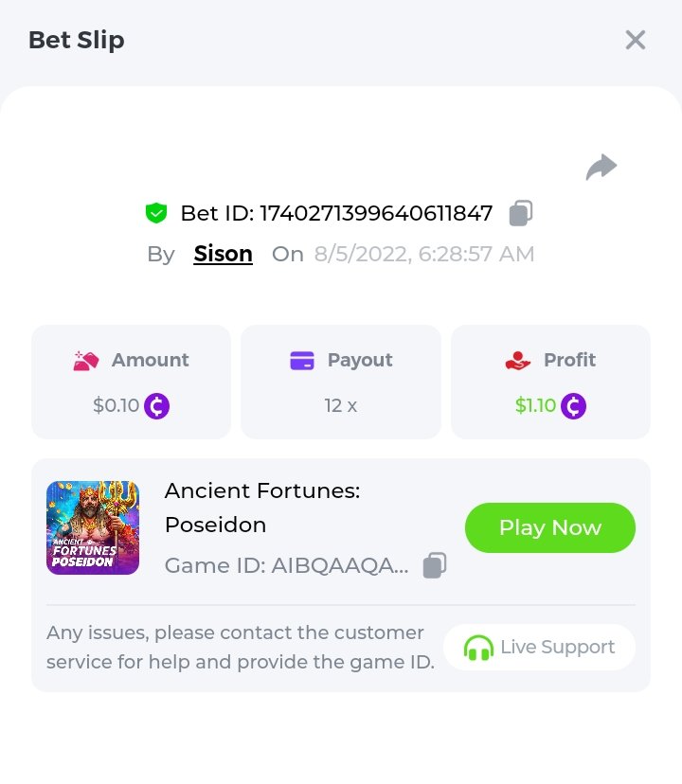
Task: Click the Payout card icon
Action: (301, 361)
